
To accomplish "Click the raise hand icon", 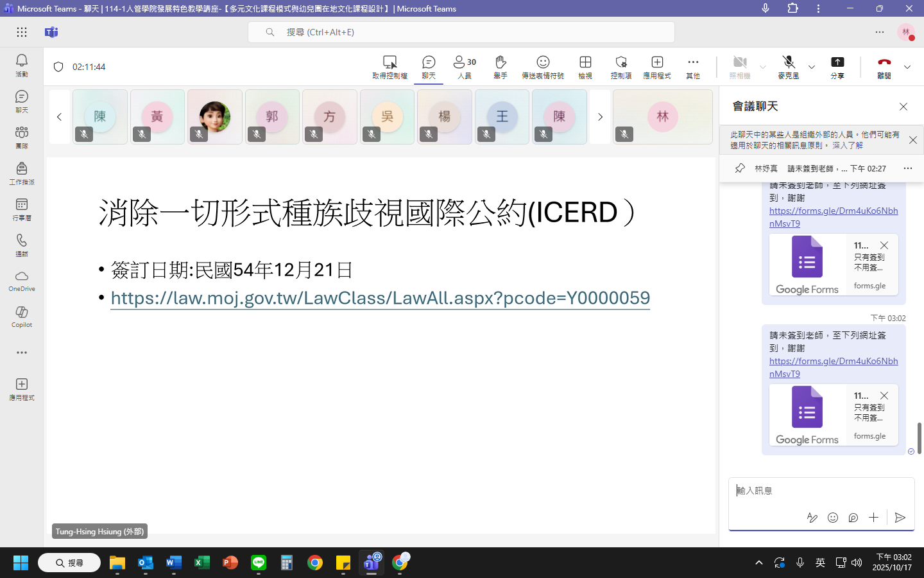I will click(x=501, y=66).
